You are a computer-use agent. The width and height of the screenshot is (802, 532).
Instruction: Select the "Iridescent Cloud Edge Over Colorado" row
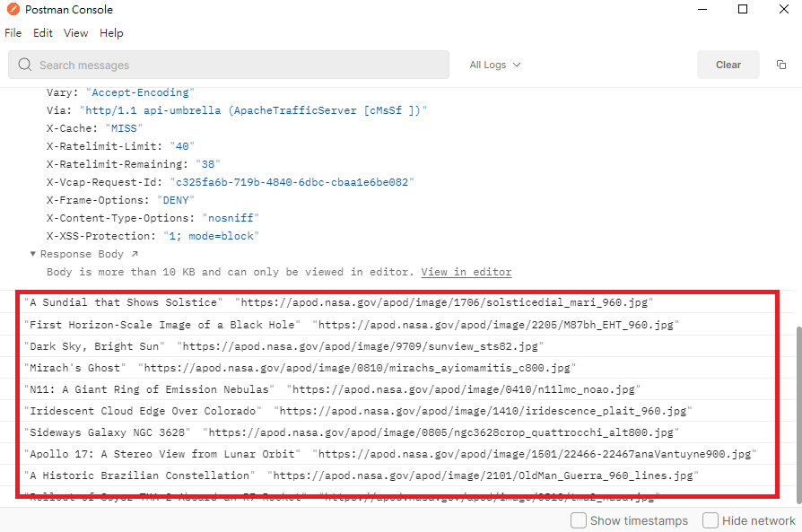pos(397,411)
